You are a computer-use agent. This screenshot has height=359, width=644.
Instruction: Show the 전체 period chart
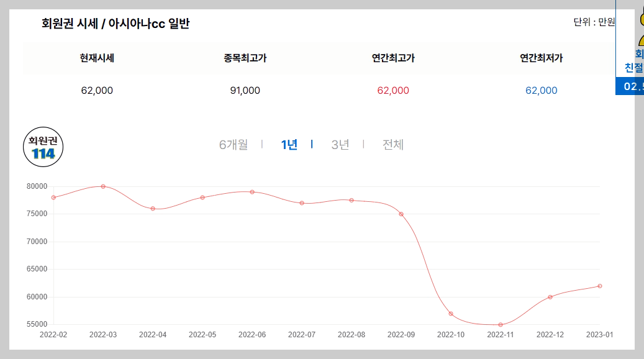point(393,145)
